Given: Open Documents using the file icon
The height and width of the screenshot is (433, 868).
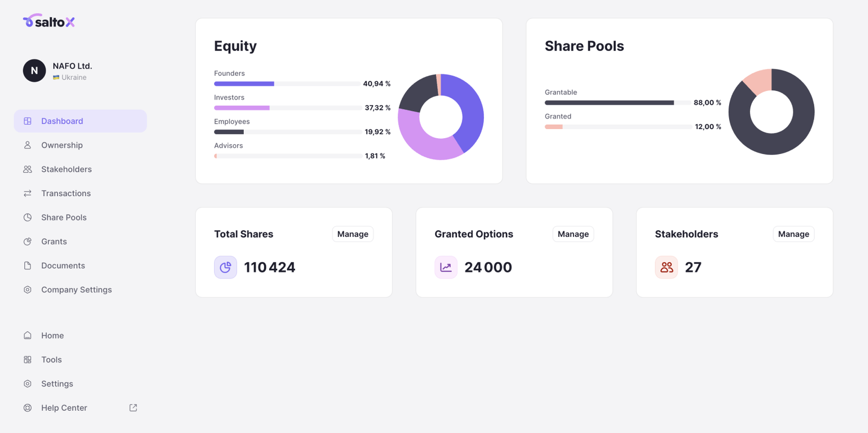Looking at the screenshot, I should (27, 265).
